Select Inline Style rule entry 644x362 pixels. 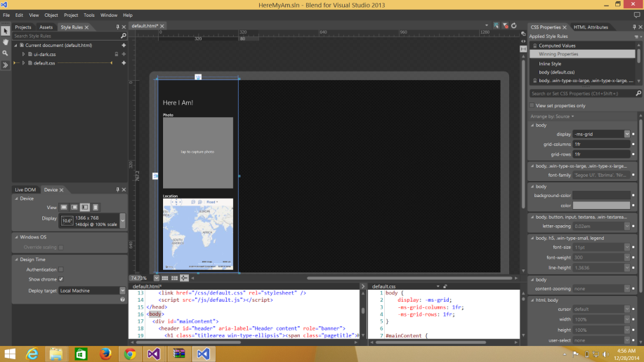[x=550, y=64]
